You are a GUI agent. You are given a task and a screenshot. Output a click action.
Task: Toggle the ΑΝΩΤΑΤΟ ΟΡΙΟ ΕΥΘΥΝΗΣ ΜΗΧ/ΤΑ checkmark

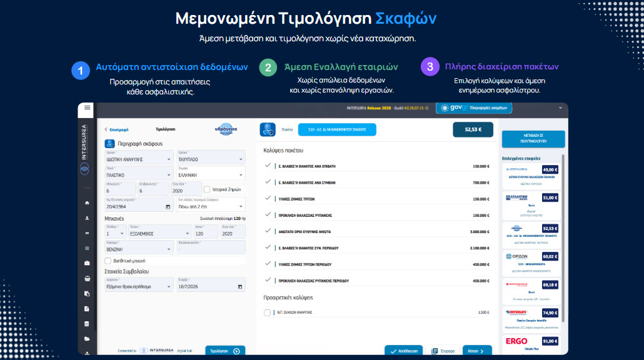click(268, 231)
